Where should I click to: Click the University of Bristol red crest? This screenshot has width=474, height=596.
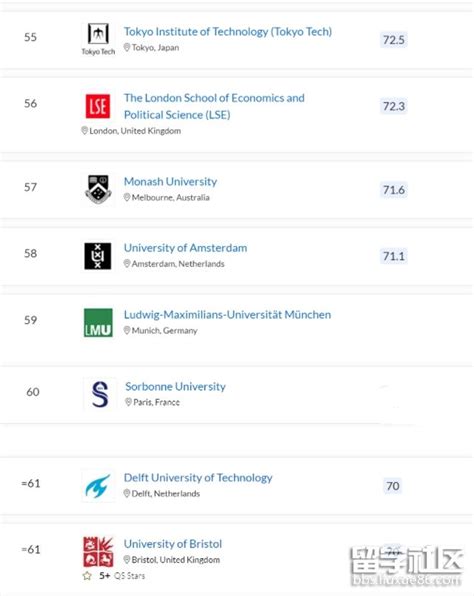coord(98,552)
